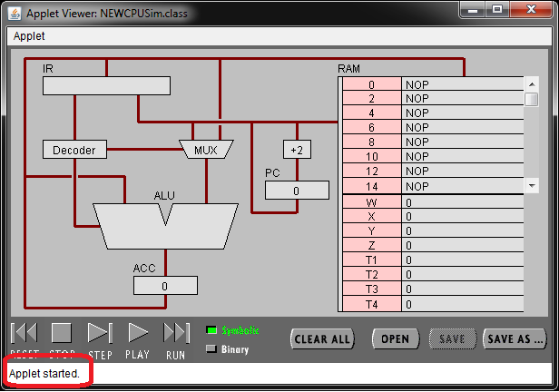Click the NOP cell at RAM address 14
This screenshot has height=392, width=559.
pos(463,186)
